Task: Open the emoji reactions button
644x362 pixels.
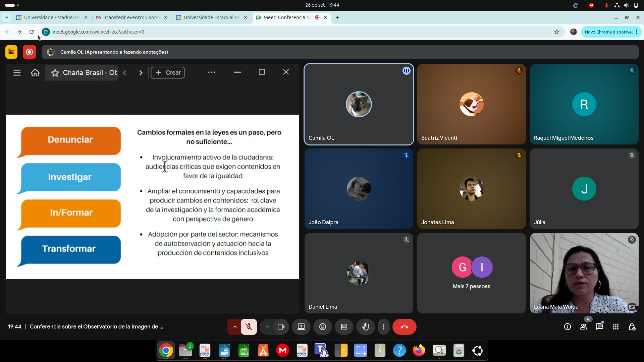Action: click(x=322, y=327)
